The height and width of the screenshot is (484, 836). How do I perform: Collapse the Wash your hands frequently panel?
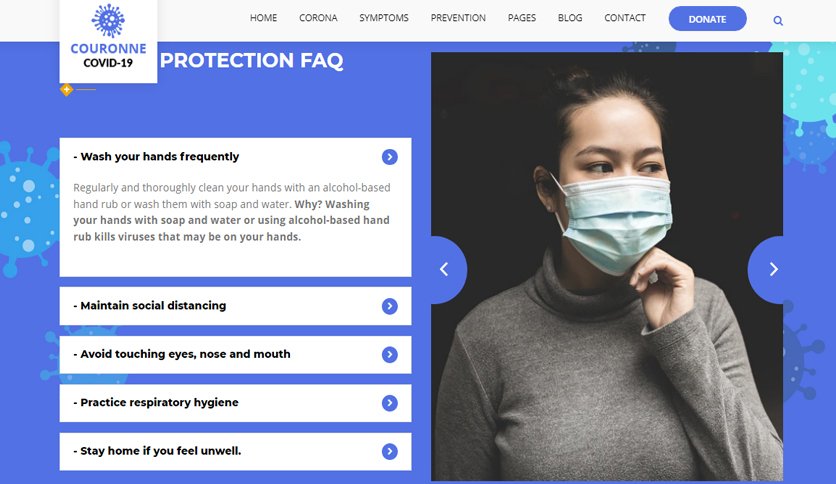click(x=235, y=157)
